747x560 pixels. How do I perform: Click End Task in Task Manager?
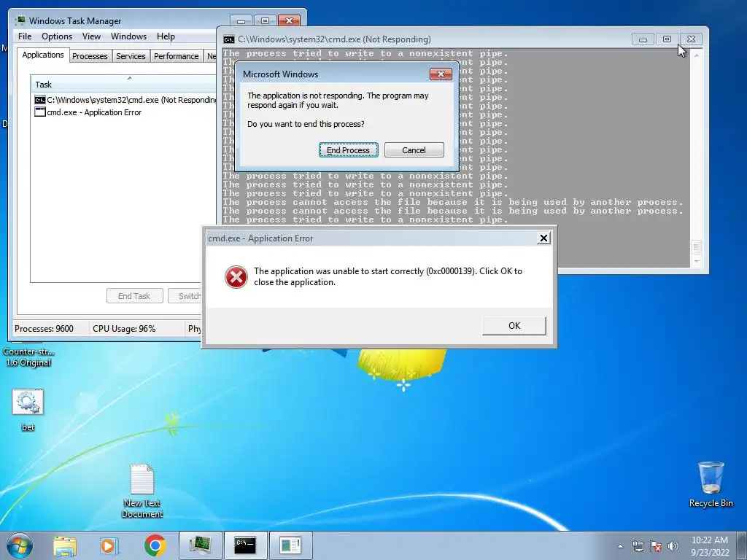point(134,296)
